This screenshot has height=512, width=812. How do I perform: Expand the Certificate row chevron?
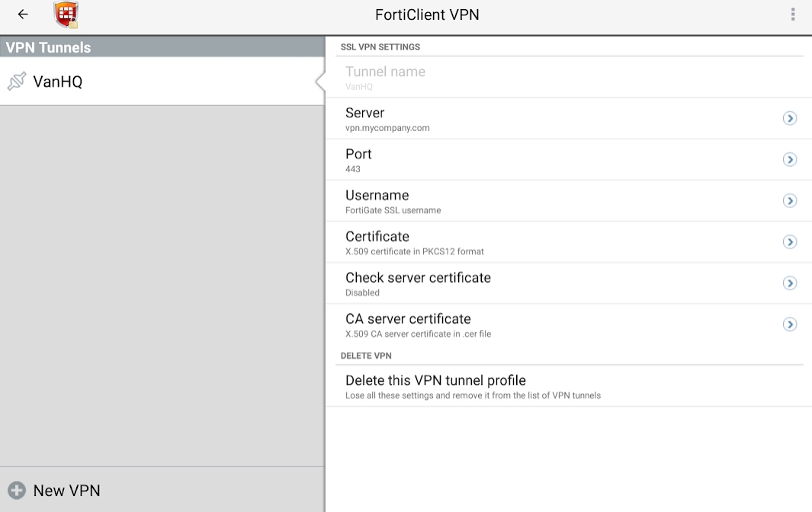coord(790,242)
